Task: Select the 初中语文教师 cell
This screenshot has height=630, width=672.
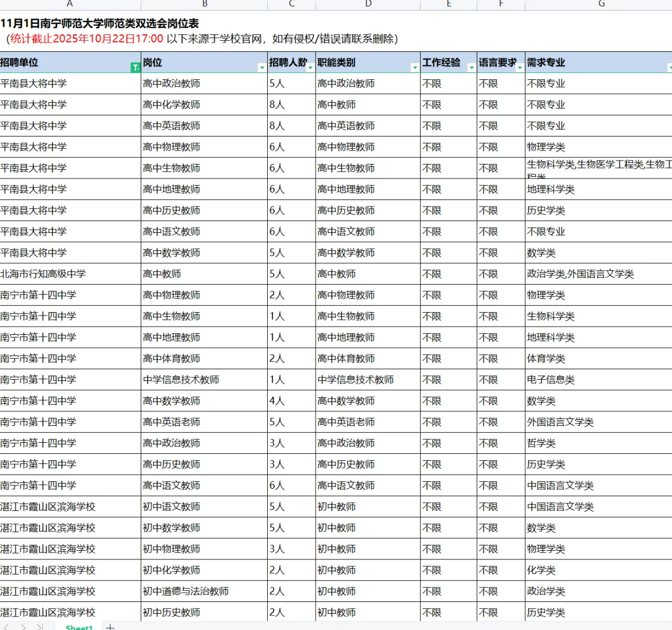Action: 204,506
